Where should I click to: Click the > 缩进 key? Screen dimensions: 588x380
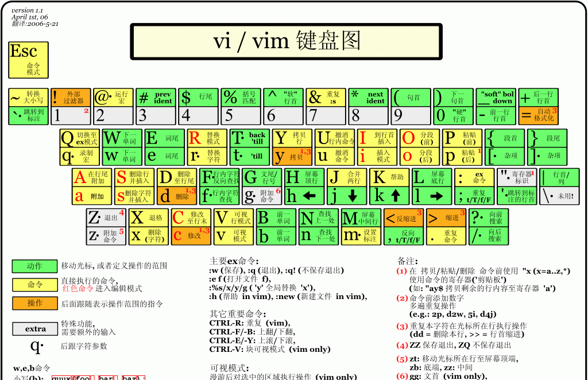point(446,218)
